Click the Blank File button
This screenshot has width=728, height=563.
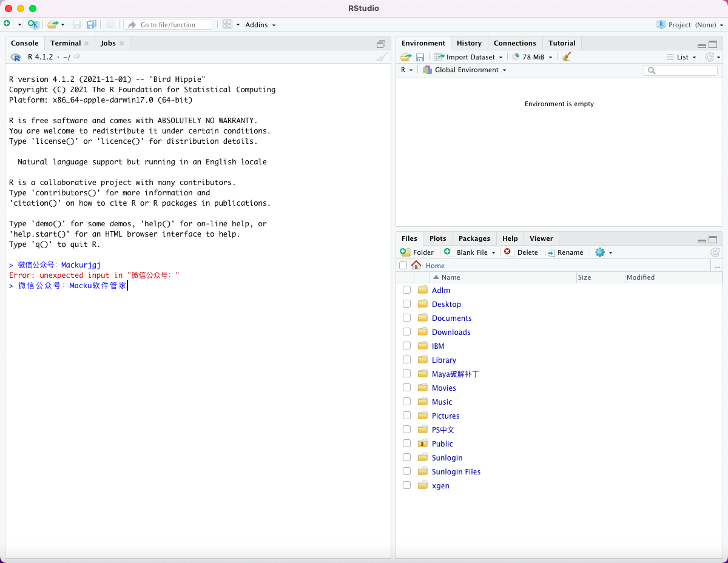click(470, 252)
